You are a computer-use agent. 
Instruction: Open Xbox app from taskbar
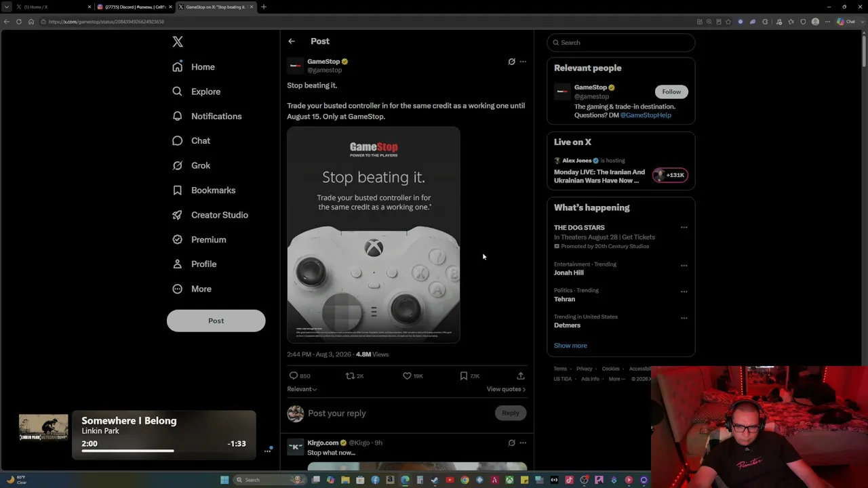tap(509, 480)
